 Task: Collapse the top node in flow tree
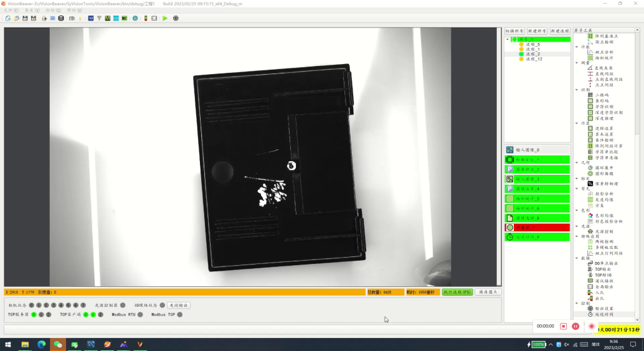[x=508, y=39]
